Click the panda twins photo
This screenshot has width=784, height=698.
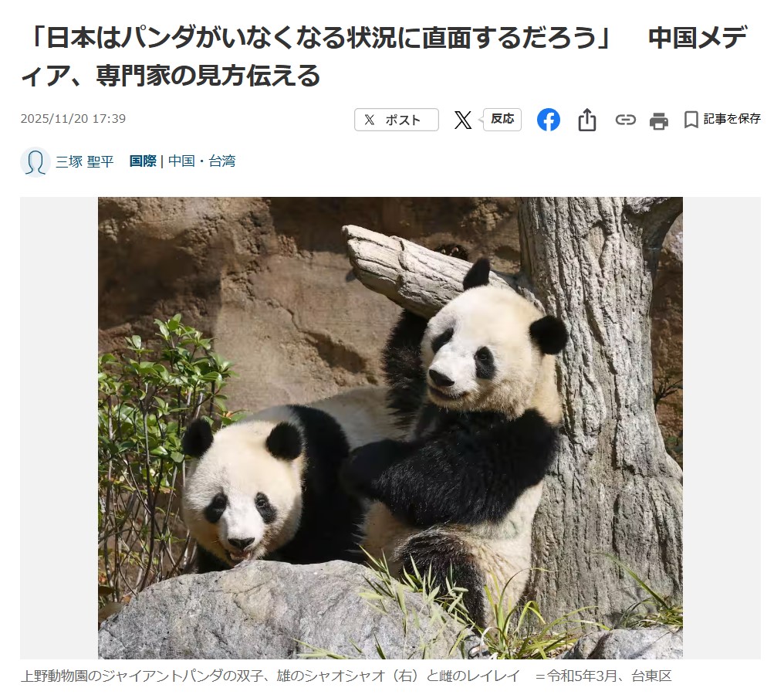click(390, 428)
